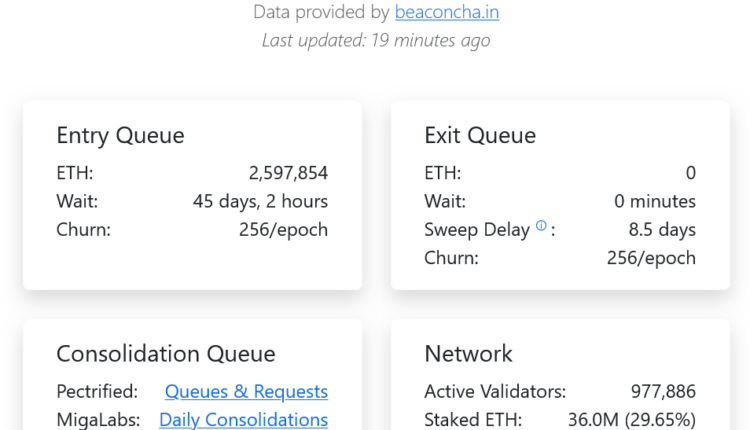Click the Entry Queue heading

120,135
